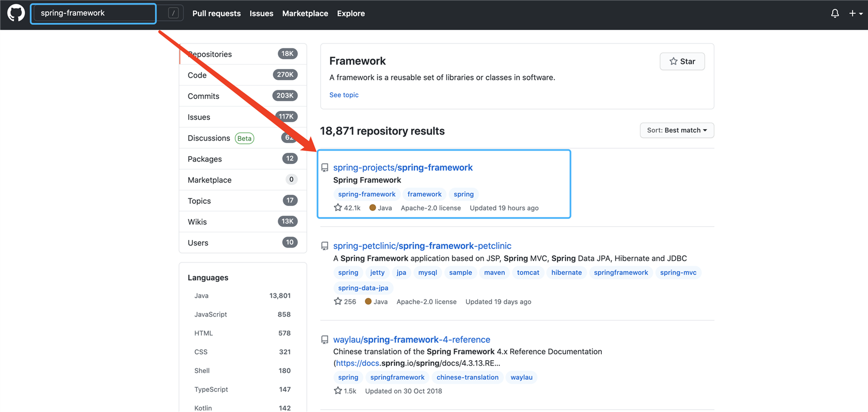Viewport: 868px width, 412px height.
Task: Filter results by CSS language
Action: click(x=242, y=352)
